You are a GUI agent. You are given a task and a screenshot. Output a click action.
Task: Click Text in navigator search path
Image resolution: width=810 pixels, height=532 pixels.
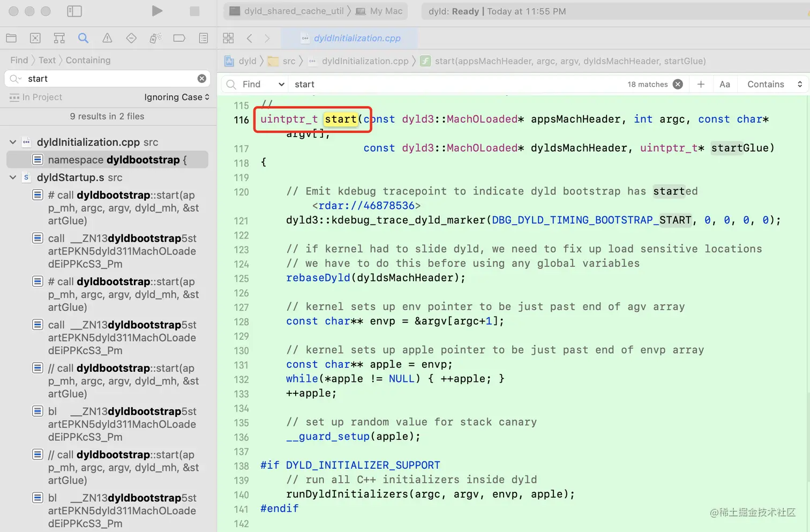coord(47,60)
